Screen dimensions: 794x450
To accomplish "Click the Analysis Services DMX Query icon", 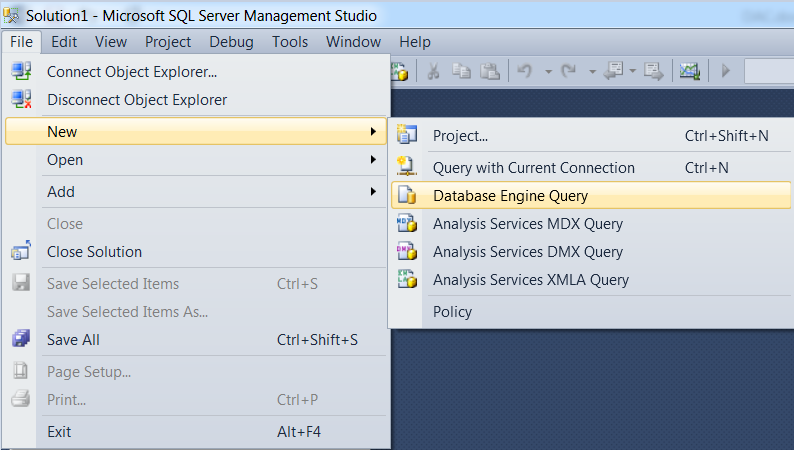I will tap(407, 251).
